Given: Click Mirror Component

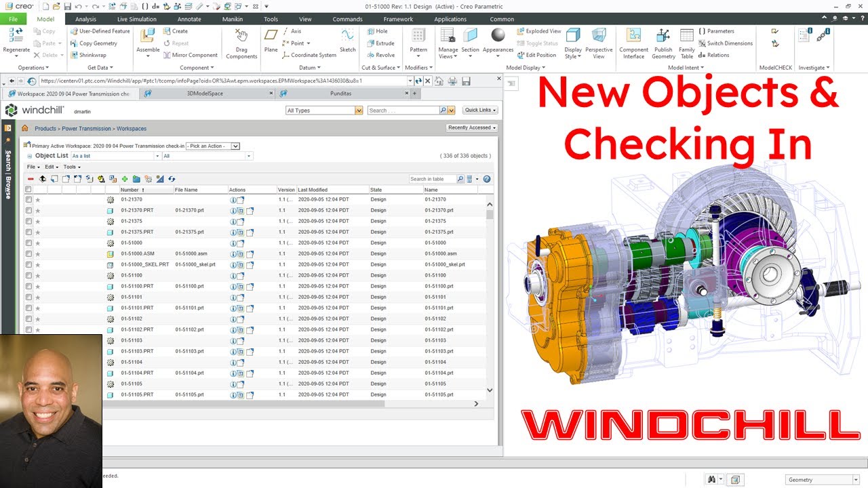Looking at the screenshot, I should point(190,56).
